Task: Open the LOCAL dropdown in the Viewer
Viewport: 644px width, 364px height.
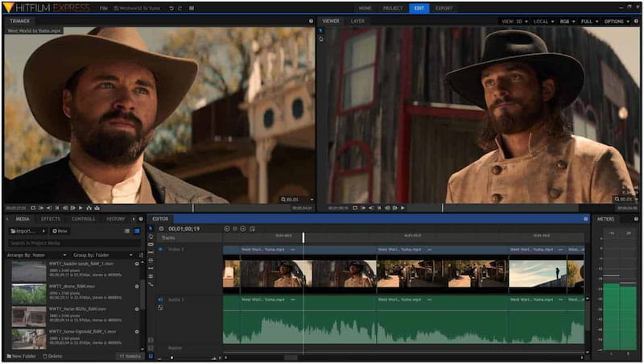Action: click(544, 22)
